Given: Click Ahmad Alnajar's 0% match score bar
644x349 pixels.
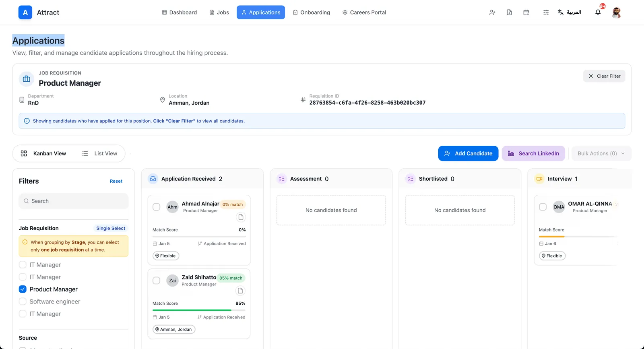Looking at the screenshot, I should click(x=199, y=237).
